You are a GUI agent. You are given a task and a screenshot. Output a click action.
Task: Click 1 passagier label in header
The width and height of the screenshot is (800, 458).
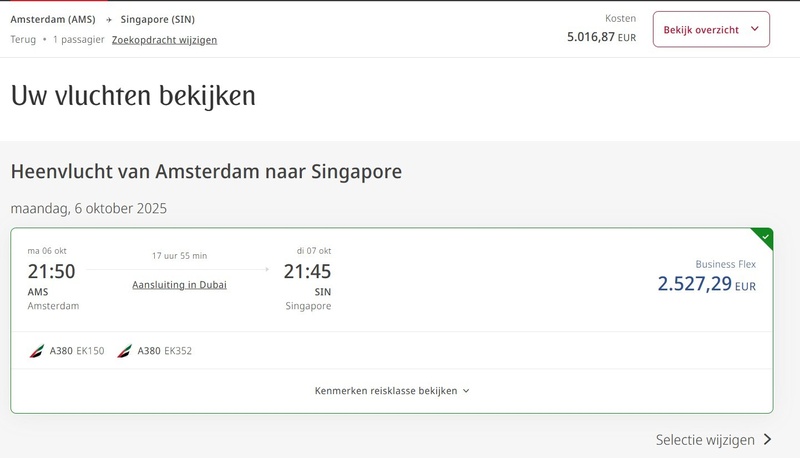click(79, 40)
